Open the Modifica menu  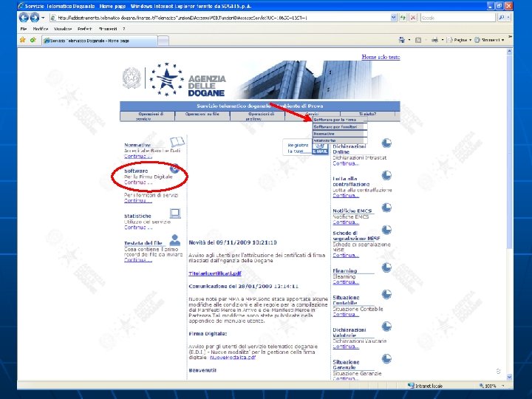(41, 29)
